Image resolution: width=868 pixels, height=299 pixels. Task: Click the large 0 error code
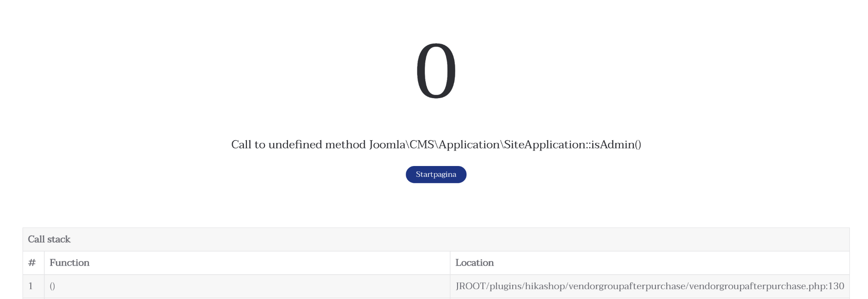tap(436, 71)
